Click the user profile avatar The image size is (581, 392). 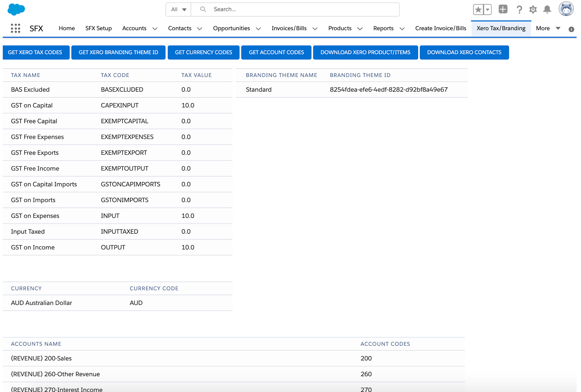(566, 9)
